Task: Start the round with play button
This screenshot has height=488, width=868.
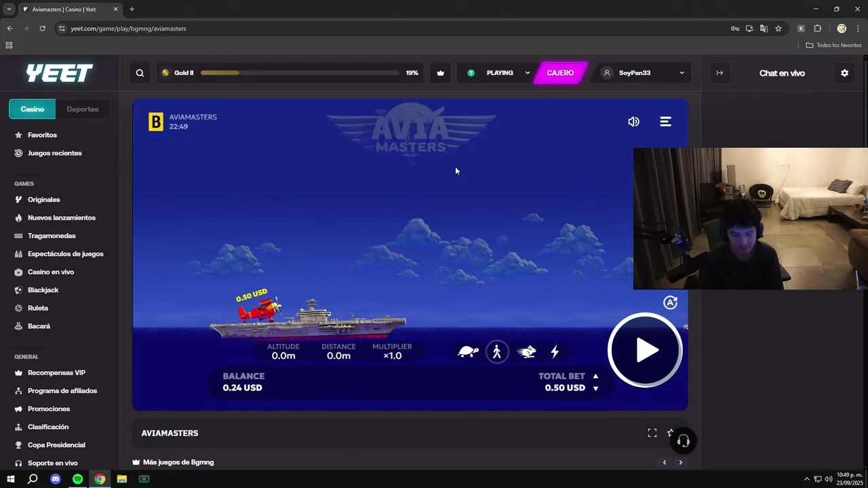Action: pyautogui.click(x=645, y=350)
